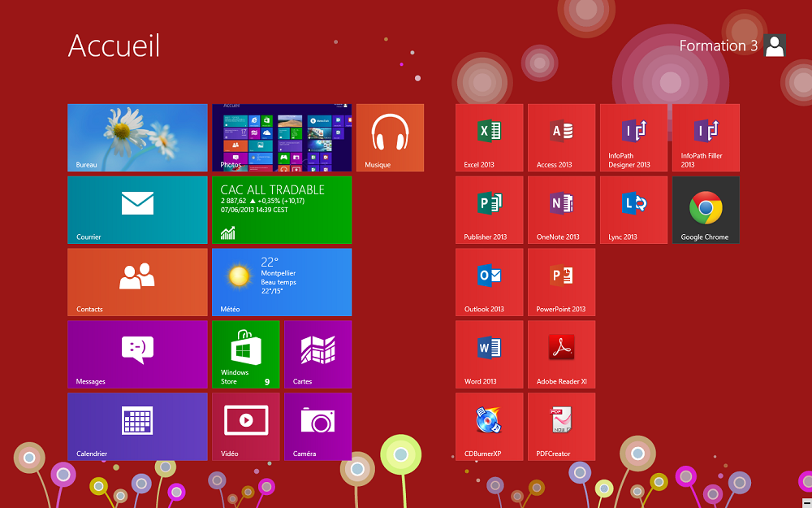Launch PDFCreator

561,426
